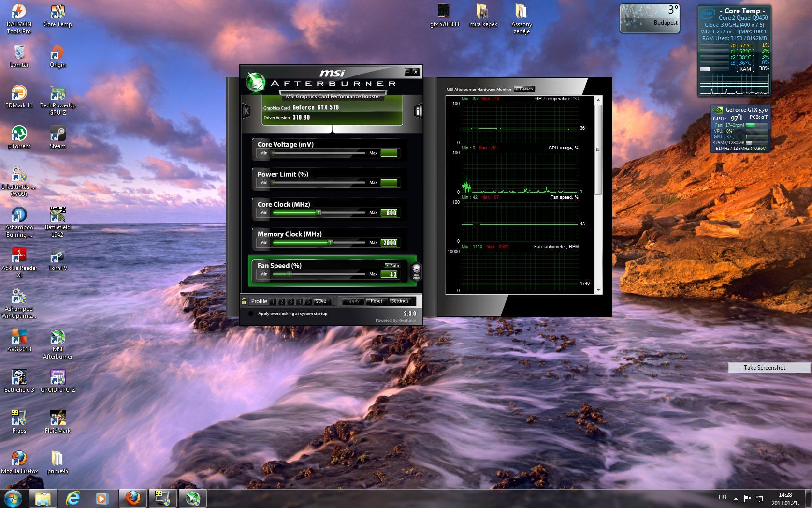Launch Fraps desktop shortcut
Image resolution: width=812 pixels, height=508 pixels.
(x=19, y=422)
